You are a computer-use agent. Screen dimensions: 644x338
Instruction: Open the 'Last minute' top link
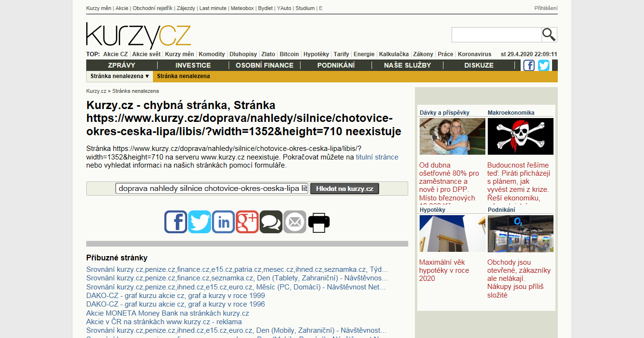point(213,8)
